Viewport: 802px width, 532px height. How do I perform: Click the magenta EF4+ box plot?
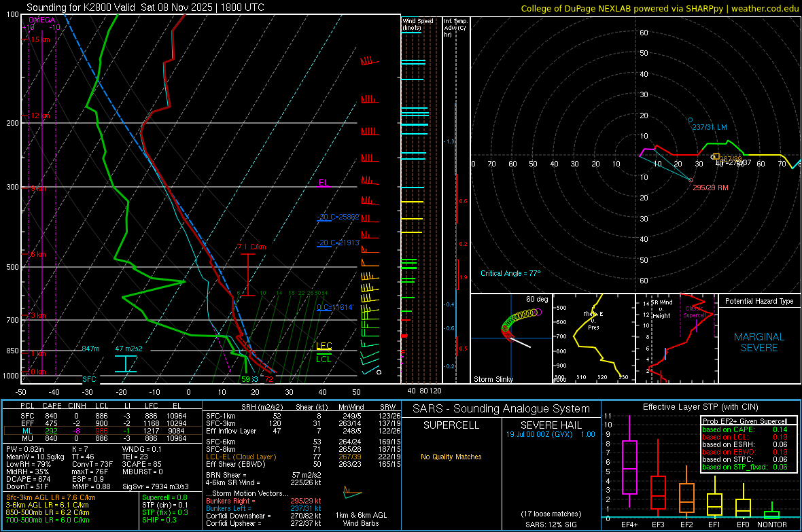pyautogui.click(x=629, y=462)
